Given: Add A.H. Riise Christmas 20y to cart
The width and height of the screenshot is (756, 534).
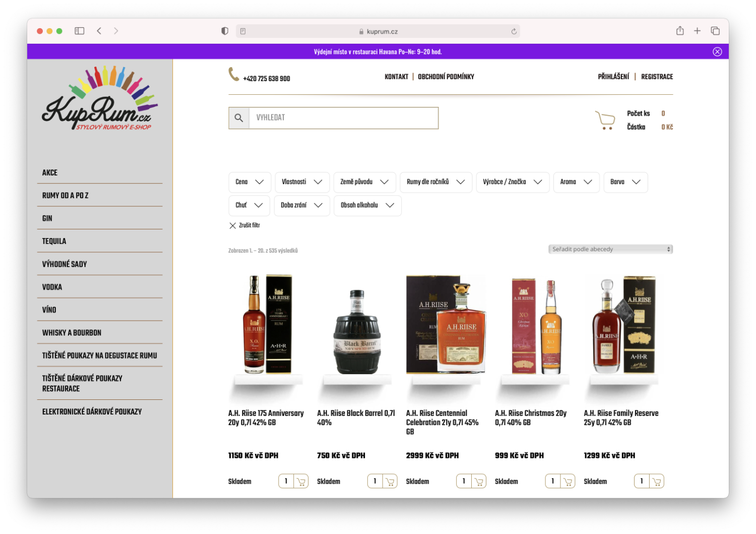Looking at the screenshot, I should click(568, 481).
